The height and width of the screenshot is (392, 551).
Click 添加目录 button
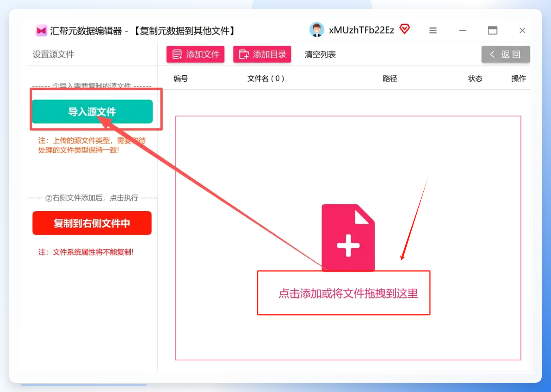262,54
